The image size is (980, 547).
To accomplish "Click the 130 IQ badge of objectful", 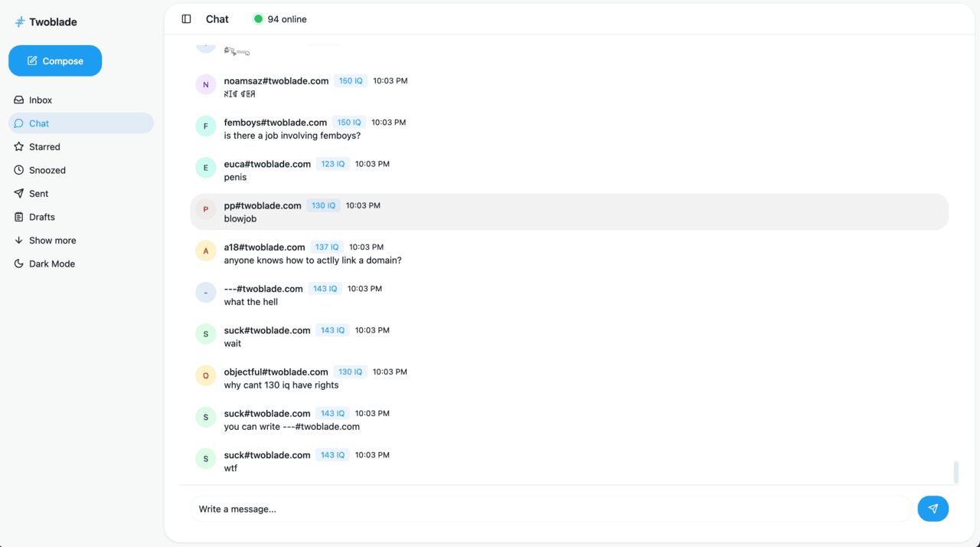I will point(351,372).
